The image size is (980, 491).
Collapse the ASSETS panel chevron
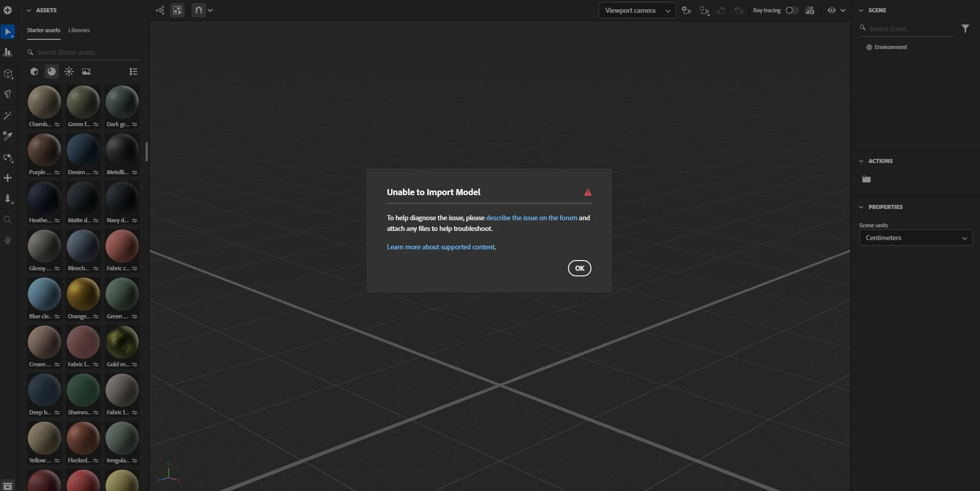click(29, 10)
